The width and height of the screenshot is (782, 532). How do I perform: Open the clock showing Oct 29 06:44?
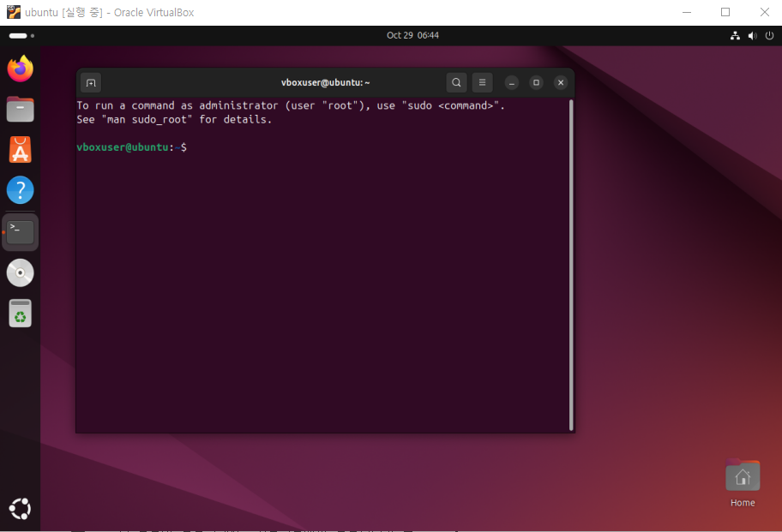(413, 35)
